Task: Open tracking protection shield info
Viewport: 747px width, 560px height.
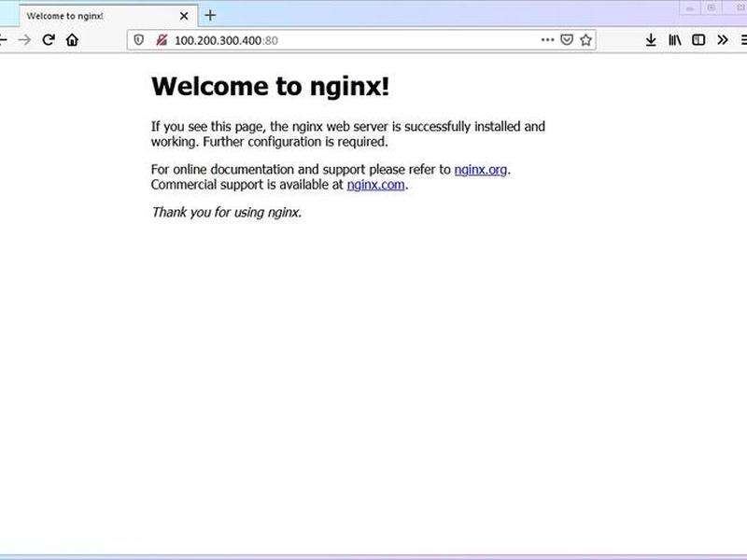Action: tap(138, 40)
